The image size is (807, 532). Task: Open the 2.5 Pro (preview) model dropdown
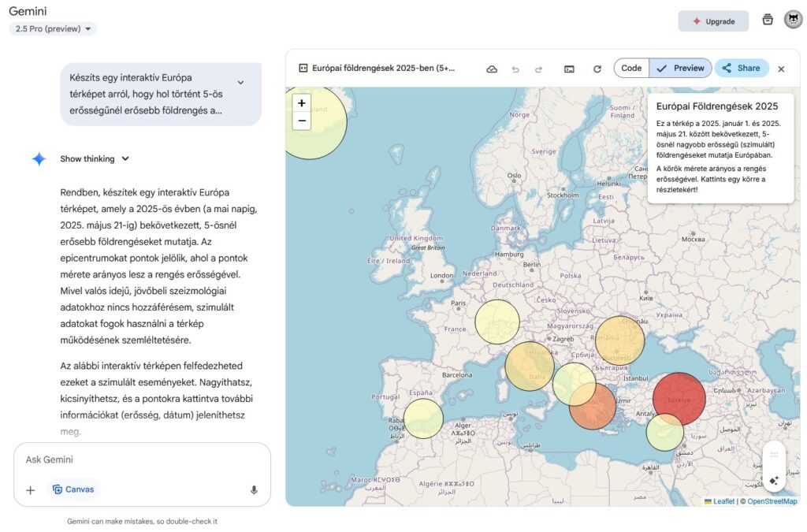[x=53, y=29]
